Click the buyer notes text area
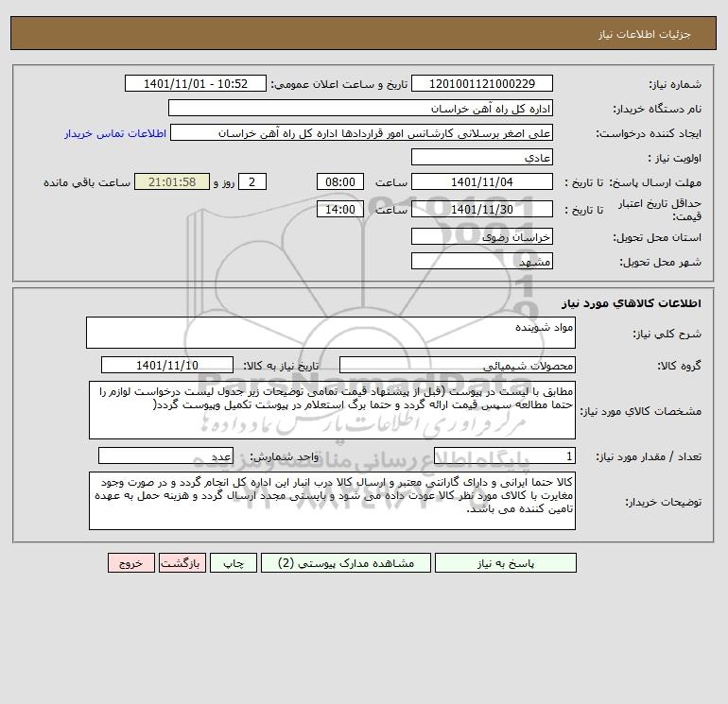 coord(332,501)
